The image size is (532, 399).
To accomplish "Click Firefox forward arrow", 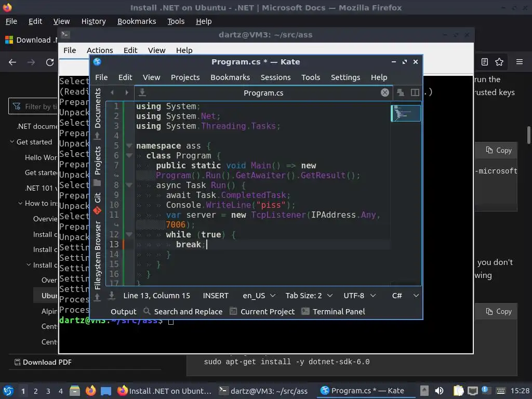I will coord(31,62).
